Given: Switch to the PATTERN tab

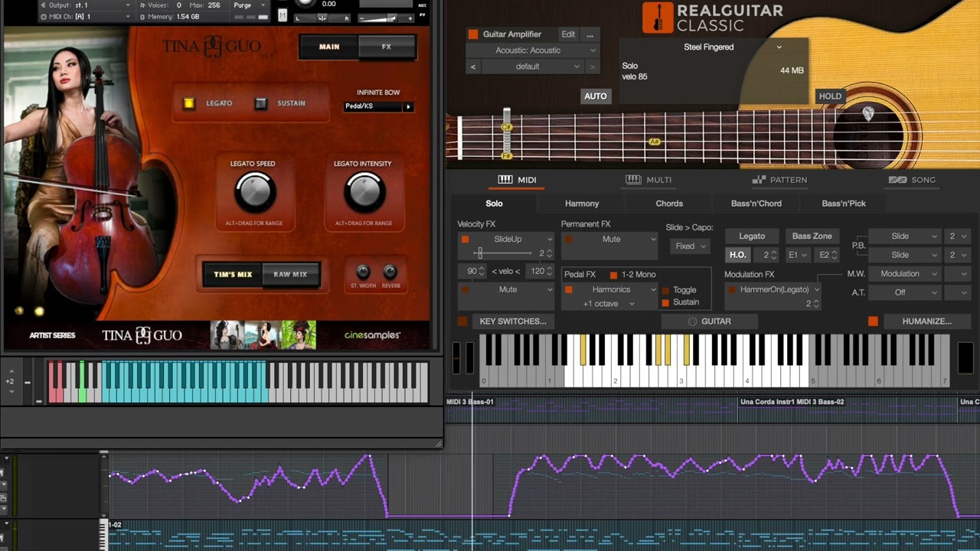Looking at the screenshot, I should 779,180.
